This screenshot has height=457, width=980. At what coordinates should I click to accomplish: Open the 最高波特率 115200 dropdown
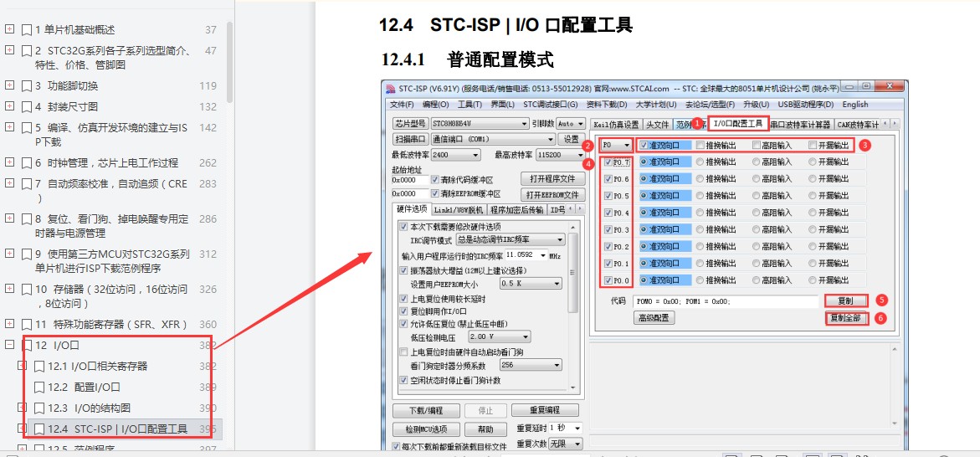pos(561,154)
